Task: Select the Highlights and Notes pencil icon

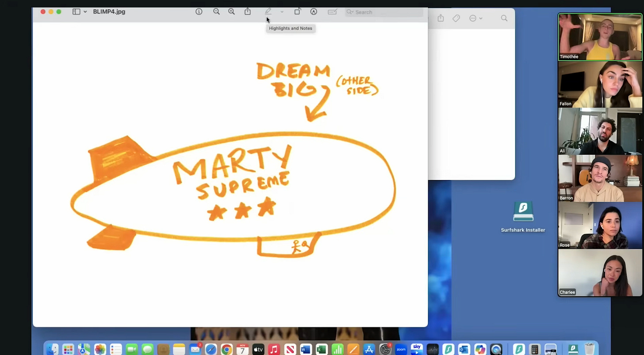Action: [268, 12]
